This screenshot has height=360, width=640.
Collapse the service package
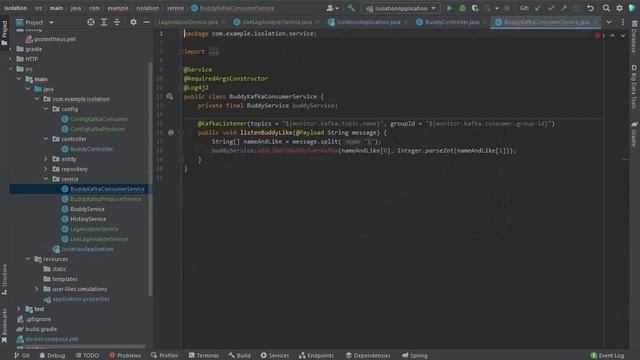click(46, 179)
